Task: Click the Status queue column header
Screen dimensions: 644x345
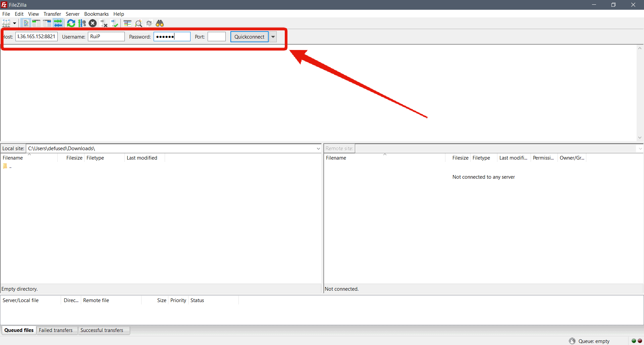Action: [x=213, y=300]
